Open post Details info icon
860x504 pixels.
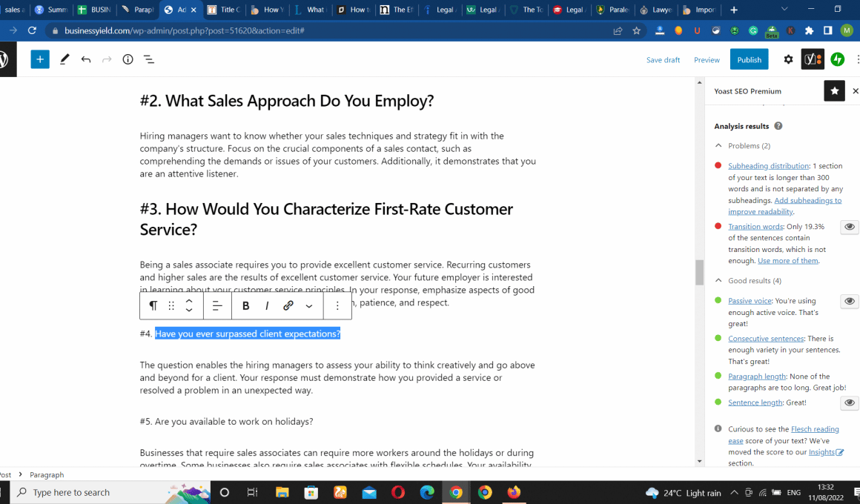point(128,59)
